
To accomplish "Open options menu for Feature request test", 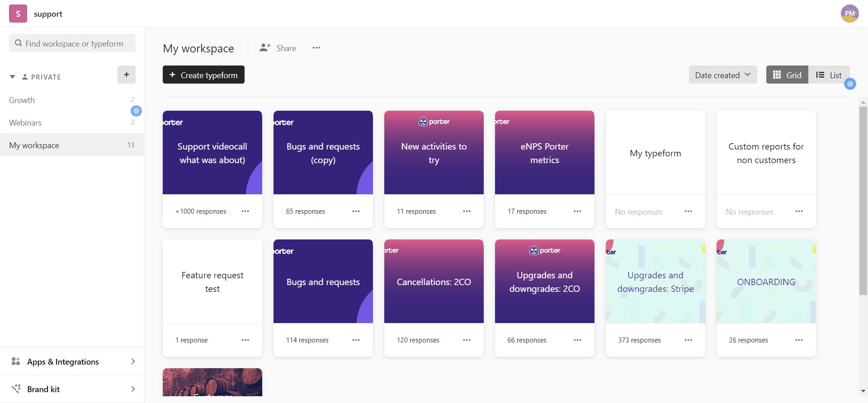I will coord(245,340).
